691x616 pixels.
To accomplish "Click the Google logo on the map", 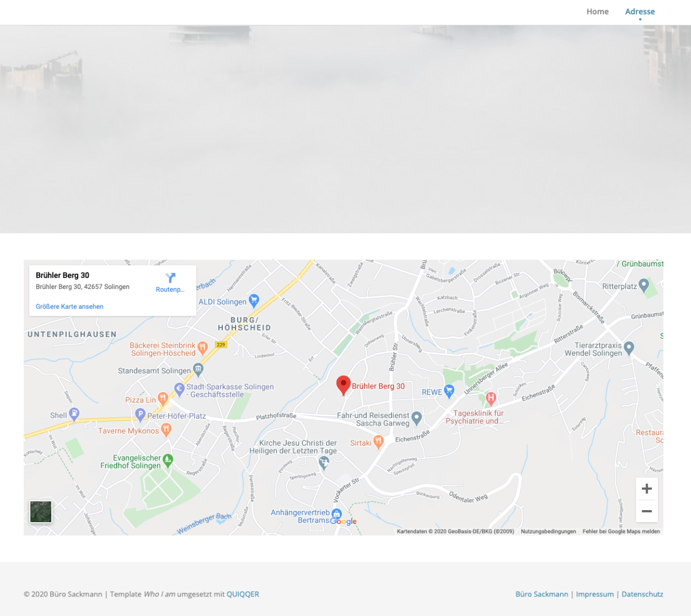I will (x=344, y=522).
